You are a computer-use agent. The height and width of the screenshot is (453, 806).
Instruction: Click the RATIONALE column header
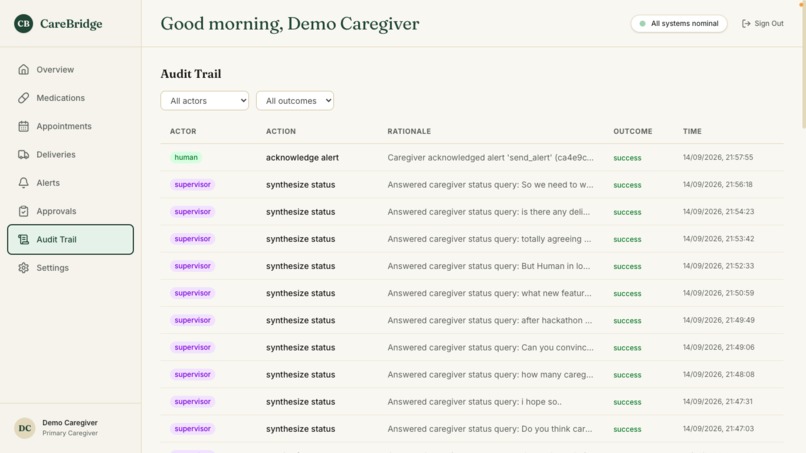point(409,131)
